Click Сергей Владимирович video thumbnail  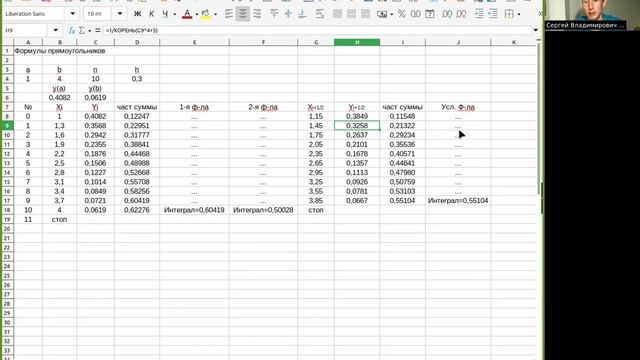pos(592,15)
